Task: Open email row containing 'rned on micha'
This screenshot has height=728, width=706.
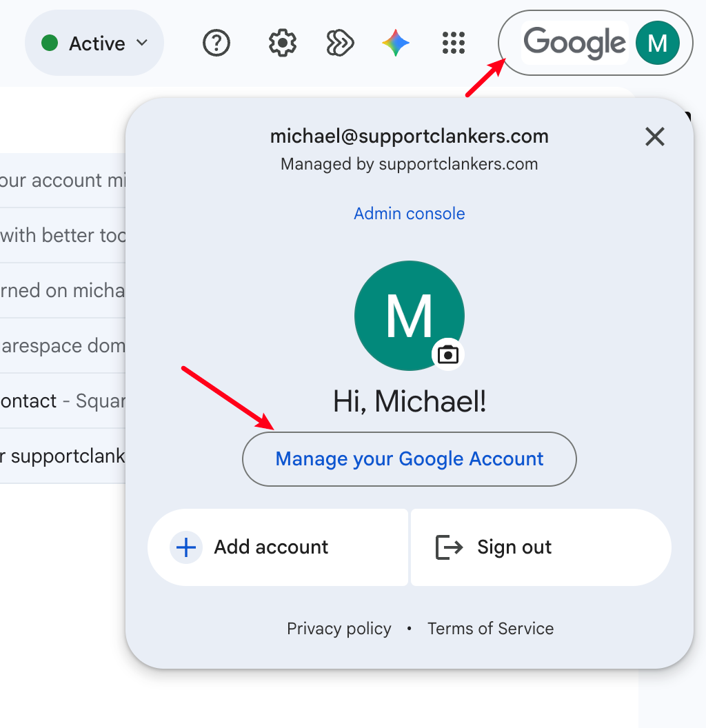Action: coord(63,291)
